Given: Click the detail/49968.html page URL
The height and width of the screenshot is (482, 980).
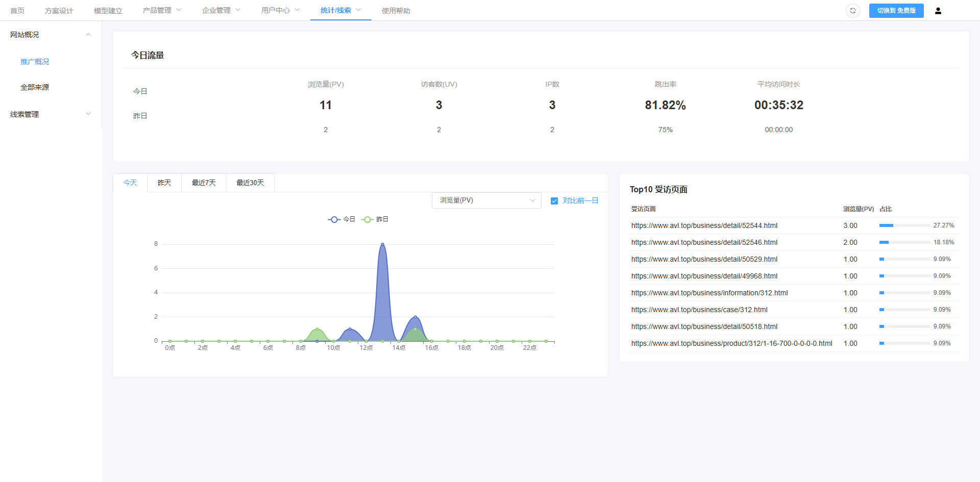Looking at the screenshot, I should pos(704,276).
